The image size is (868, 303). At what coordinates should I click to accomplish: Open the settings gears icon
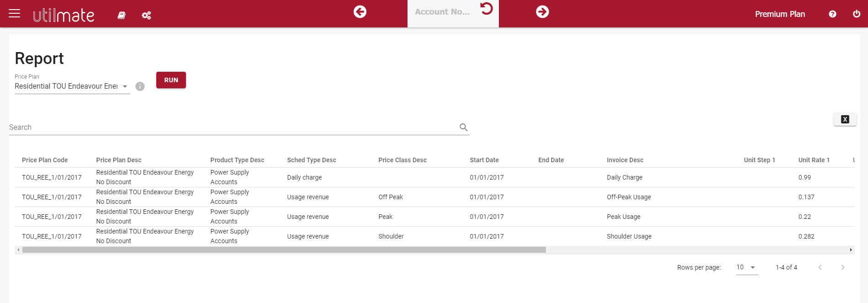click(146, 16)
